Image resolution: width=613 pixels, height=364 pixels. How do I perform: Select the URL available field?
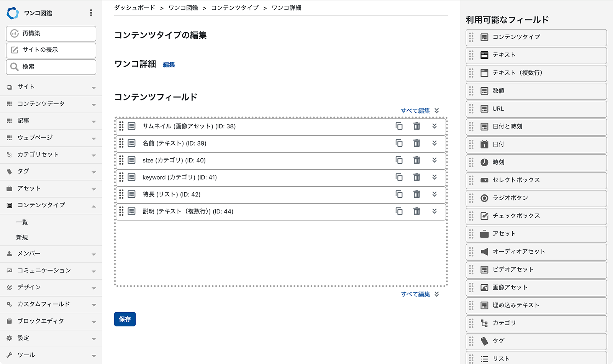[536, 109]
